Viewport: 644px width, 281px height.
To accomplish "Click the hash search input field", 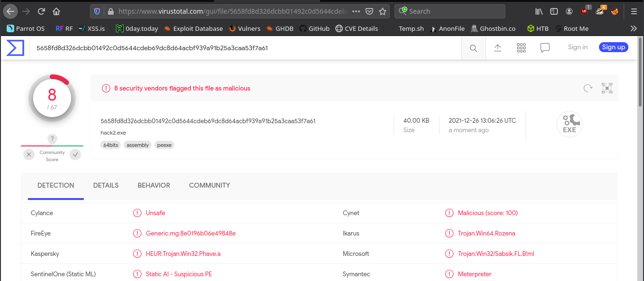I will point(237,48).
